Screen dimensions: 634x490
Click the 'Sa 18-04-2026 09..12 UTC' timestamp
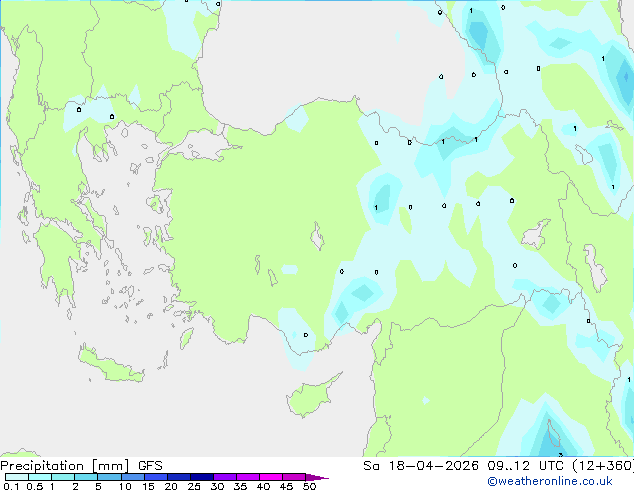pos(466,466)
